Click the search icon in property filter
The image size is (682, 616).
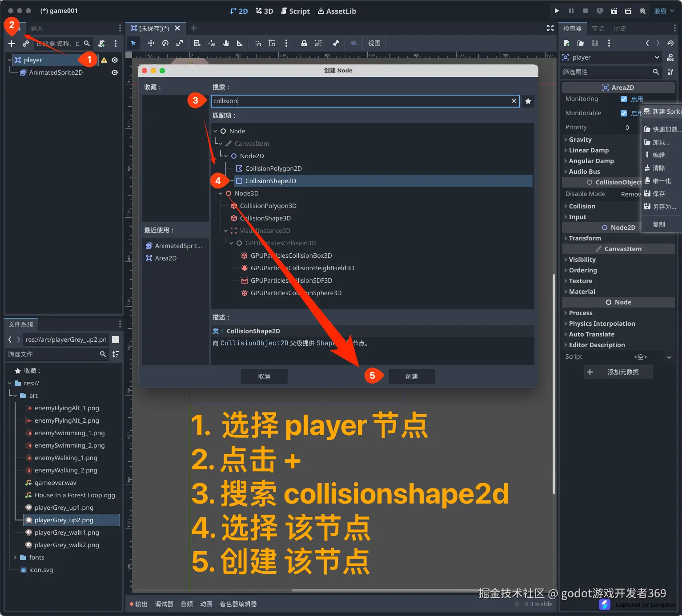pos(656,72)
